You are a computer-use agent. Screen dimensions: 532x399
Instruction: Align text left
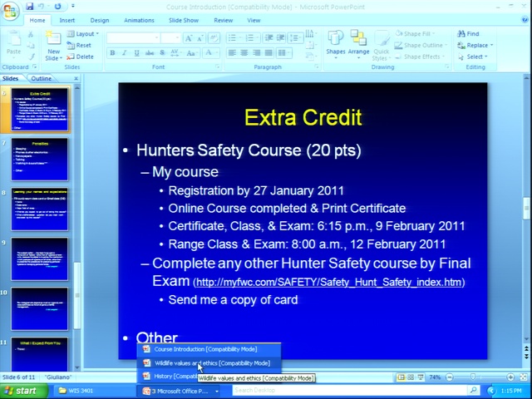[x=232, y=53]
